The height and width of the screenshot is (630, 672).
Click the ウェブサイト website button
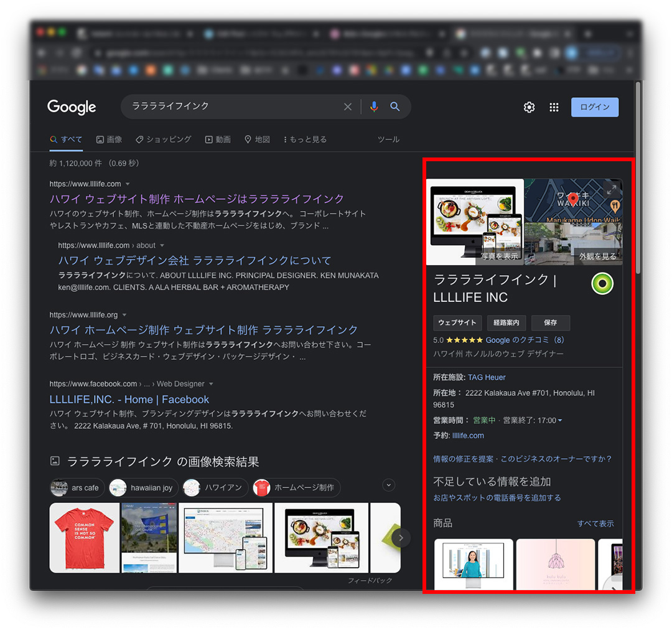(457, 322)
